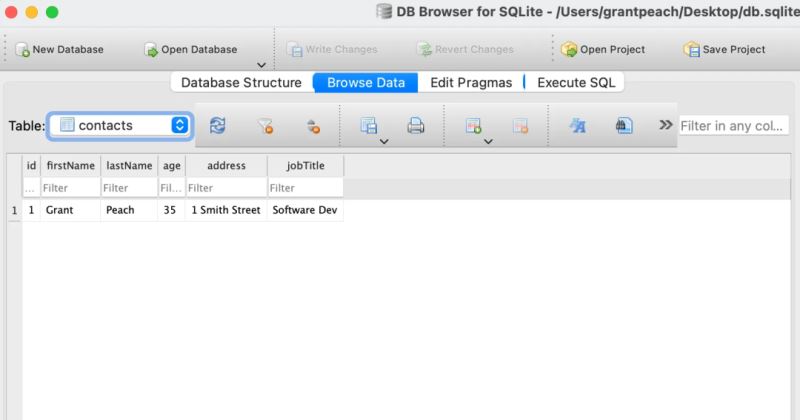Refresh the table data icon
800x420 pixels.
click(217, 126)
